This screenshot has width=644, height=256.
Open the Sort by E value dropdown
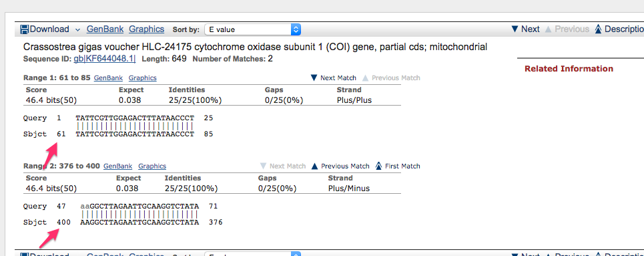pyautogui.click(x=252, y=29)
